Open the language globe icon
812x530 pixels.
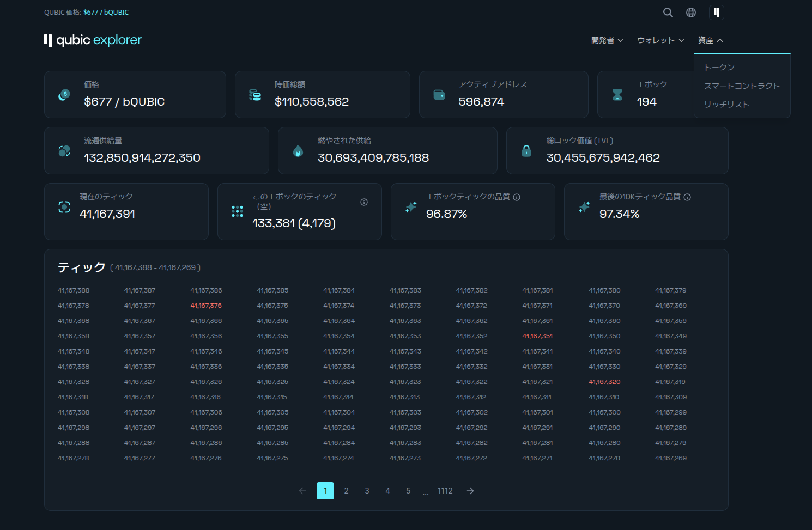point(691,13)
